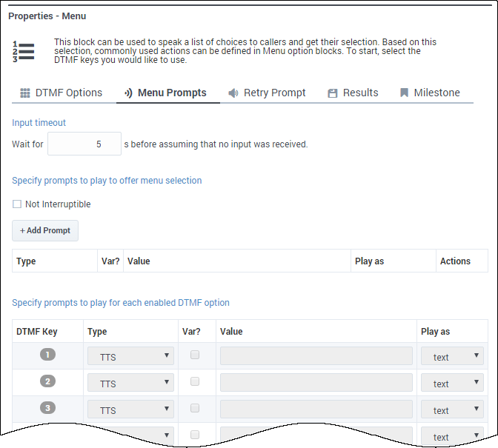Click the Add Prompt button

pyautogui.click(x=45, y=230)
